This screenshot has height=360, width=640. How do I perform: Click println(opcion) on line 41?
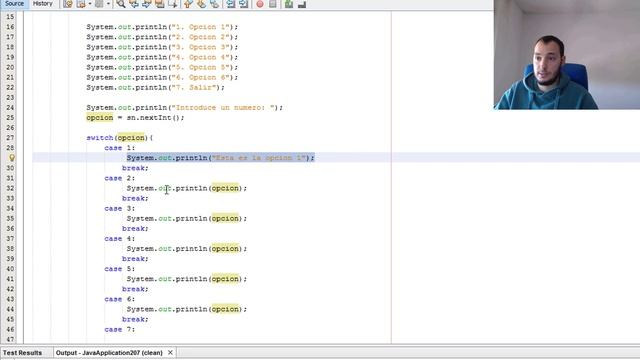(187, 279)
